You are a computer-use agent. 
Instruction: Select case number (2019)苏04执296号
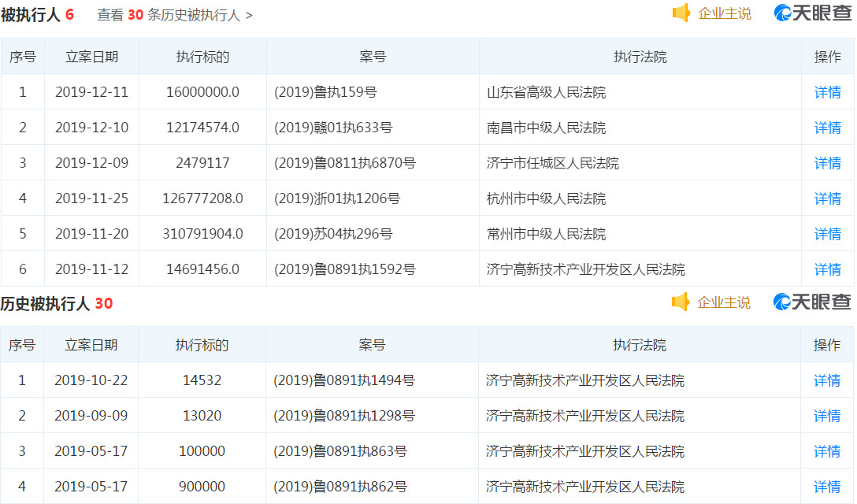click(333, 234)
